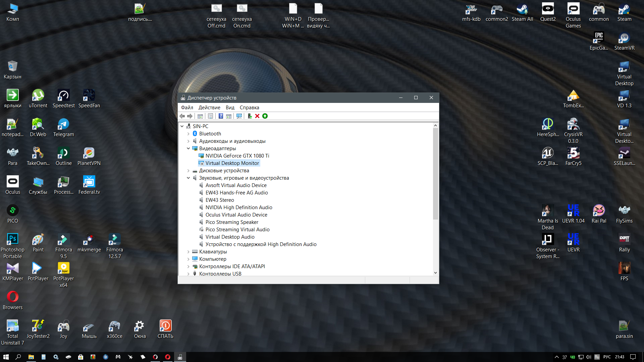Click the red X uninstall device icon
The image size is (644, 362).
click(x=257, y=116)
